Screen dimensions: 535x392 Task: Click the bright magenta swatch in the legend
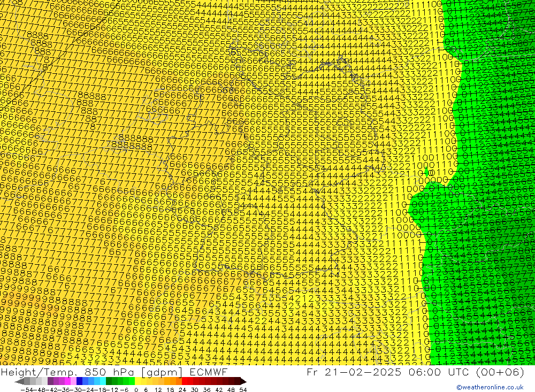tap(67, 381)
